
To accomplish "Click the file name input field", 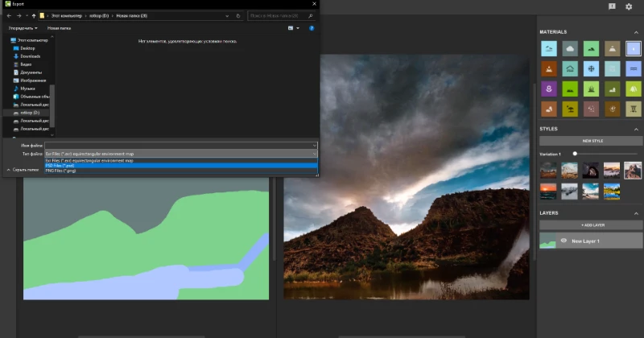I will point(178,146).
